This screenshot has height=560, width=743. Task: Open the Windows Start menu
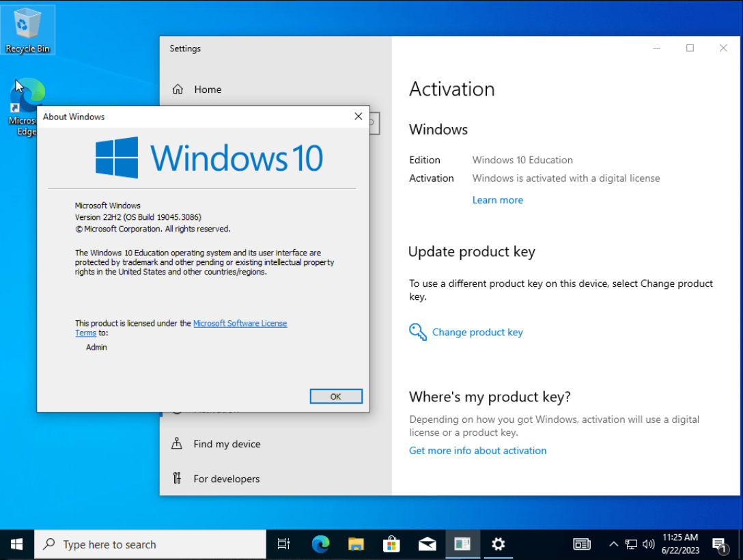[x=16, y=544]
